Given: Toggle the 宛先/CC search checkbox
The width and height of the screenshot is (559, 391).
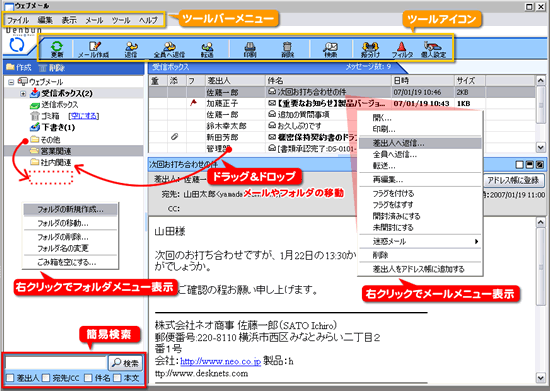Looking at the screenshot, I should click(46, 378).
